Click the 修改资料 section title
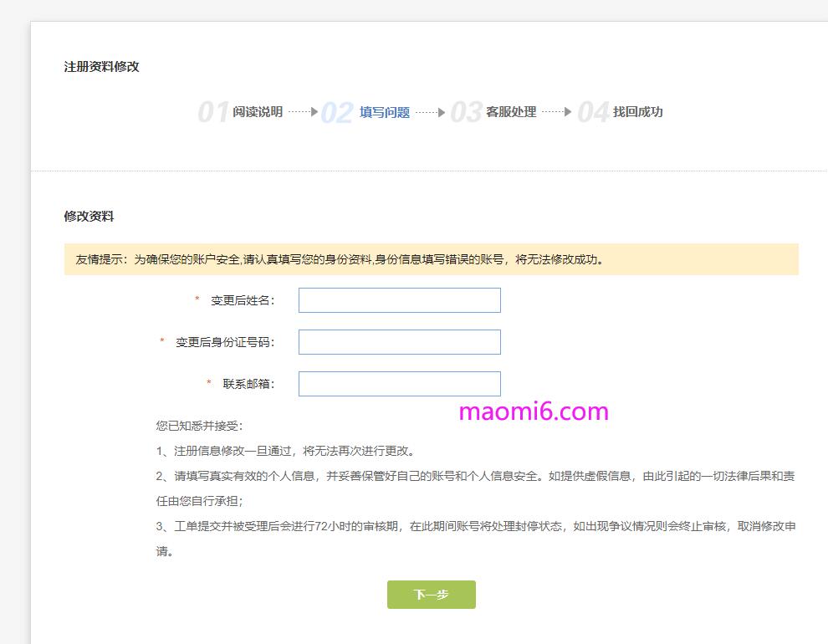This screenshot has width=828, height=644. coord(89,217)
